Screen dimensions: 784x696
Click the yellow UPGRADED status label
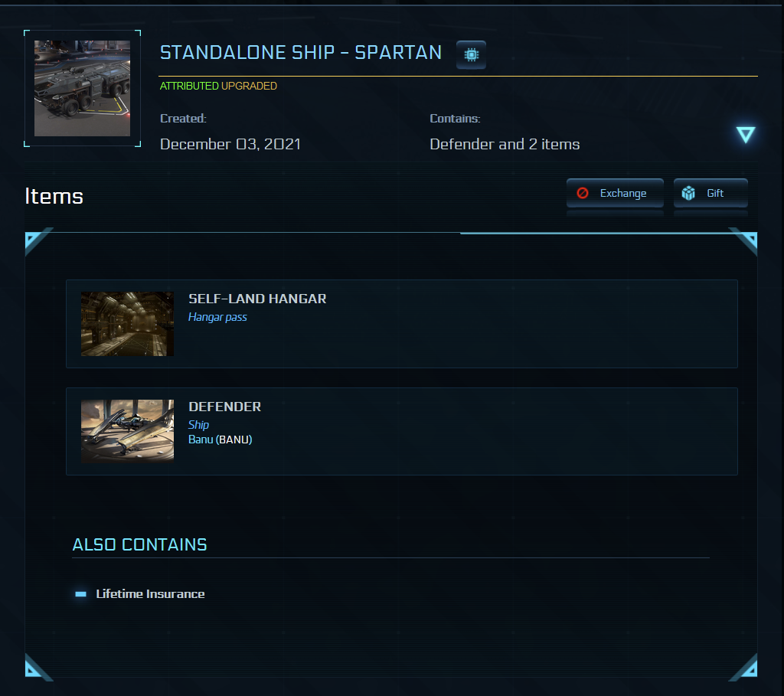pyautogui.click(x=249, y=87)
